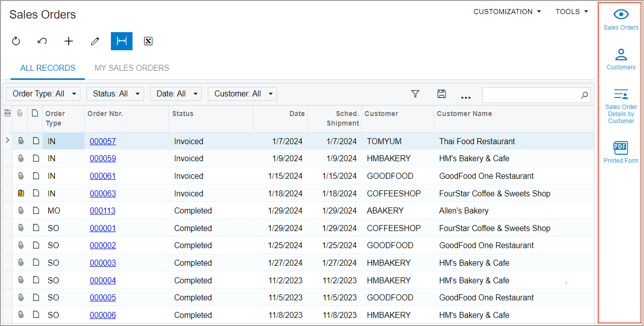This screenshot has height=326, width=644.
Task: Open sales order 000057 link
Action: [x=102, y=142]
